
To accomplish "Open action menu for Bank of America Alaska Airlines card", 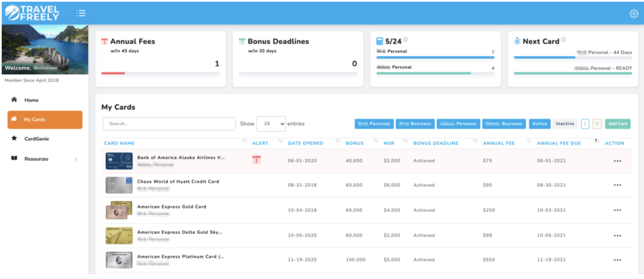I will pos(618,161).
